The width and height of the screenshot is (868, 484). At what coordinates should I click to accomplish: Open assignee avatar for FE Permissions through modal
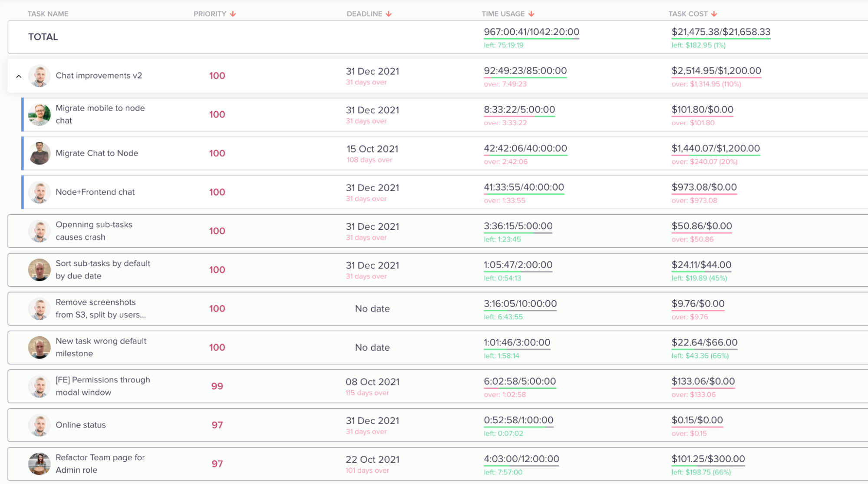click(x=40, y=386)
